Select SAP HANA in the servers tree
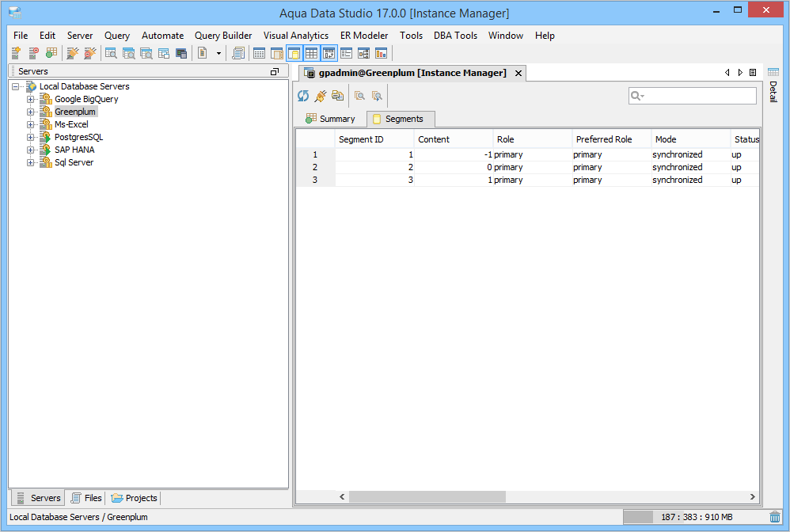 (x=74, y=150)
